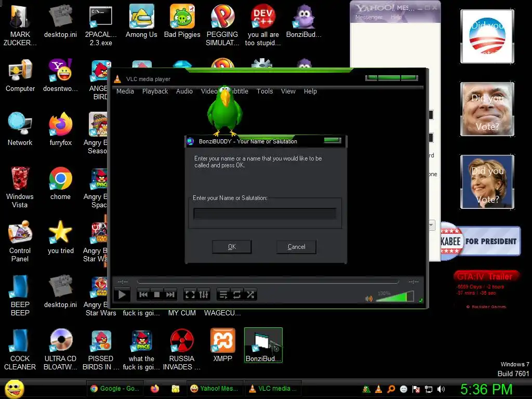Select the Among Us desktop icon

[x=141, y=21]
